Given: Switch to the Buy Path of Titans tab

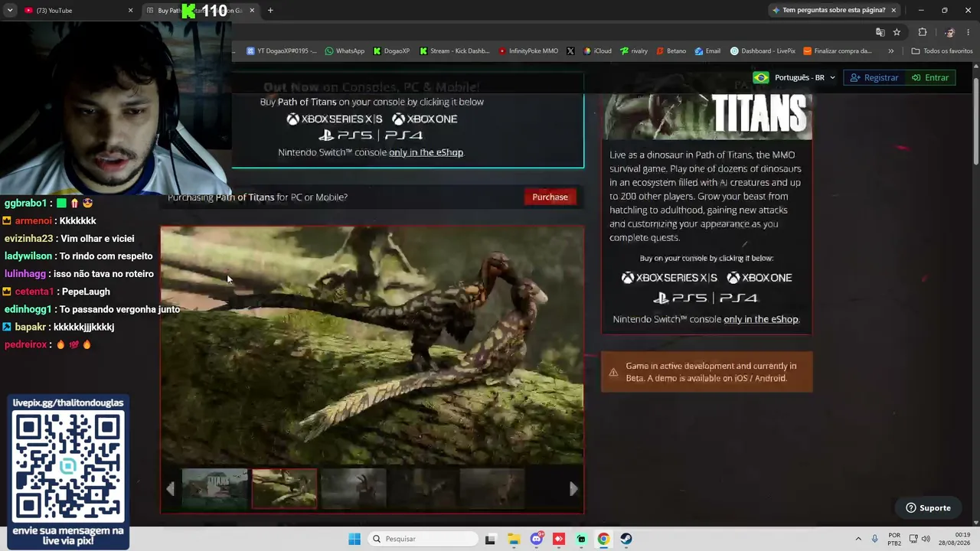Looking at the screenshot, I should point(200,10).
